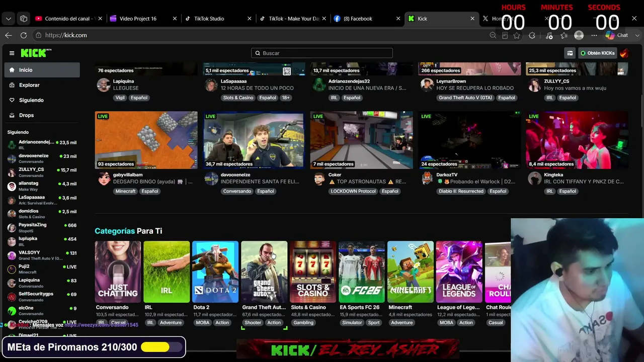Open the browser profile account icon
The width and height of the screenshot is (644, 362).
pyautogui.click(x=579, y=35)
